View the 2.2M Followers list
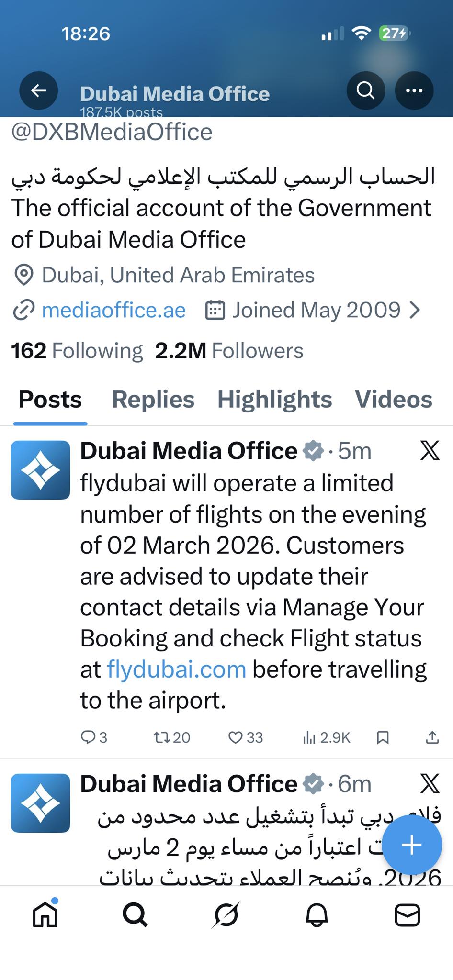The image size is (453, 980). 229,351
